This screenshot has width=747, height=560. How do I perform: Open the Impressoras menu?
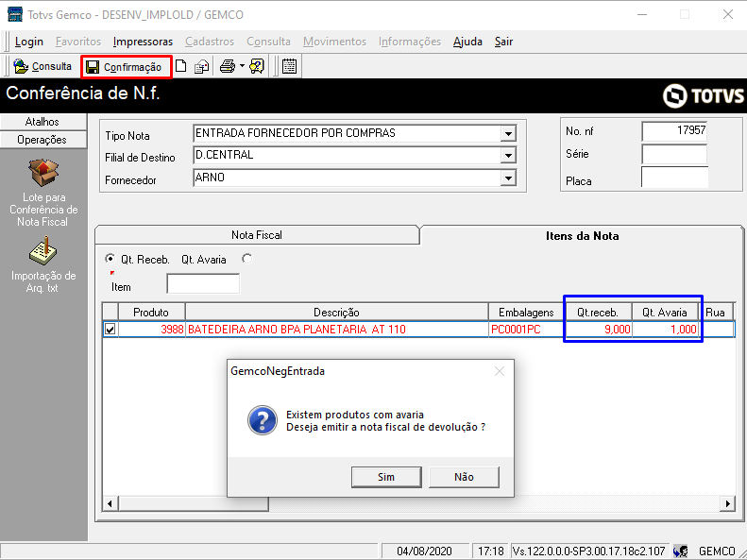pyautogui.click(x=143, y=42)
